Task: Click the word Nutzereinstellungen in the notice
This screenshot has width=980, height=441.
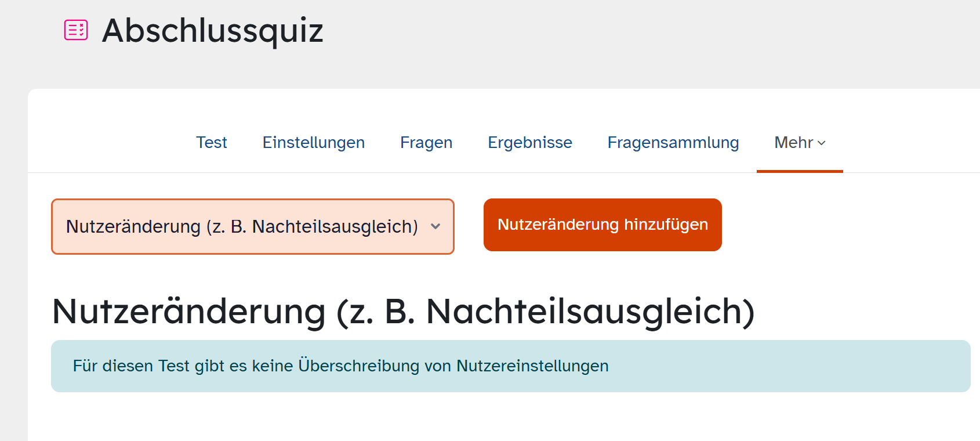Action: click(x=533, y=366)
